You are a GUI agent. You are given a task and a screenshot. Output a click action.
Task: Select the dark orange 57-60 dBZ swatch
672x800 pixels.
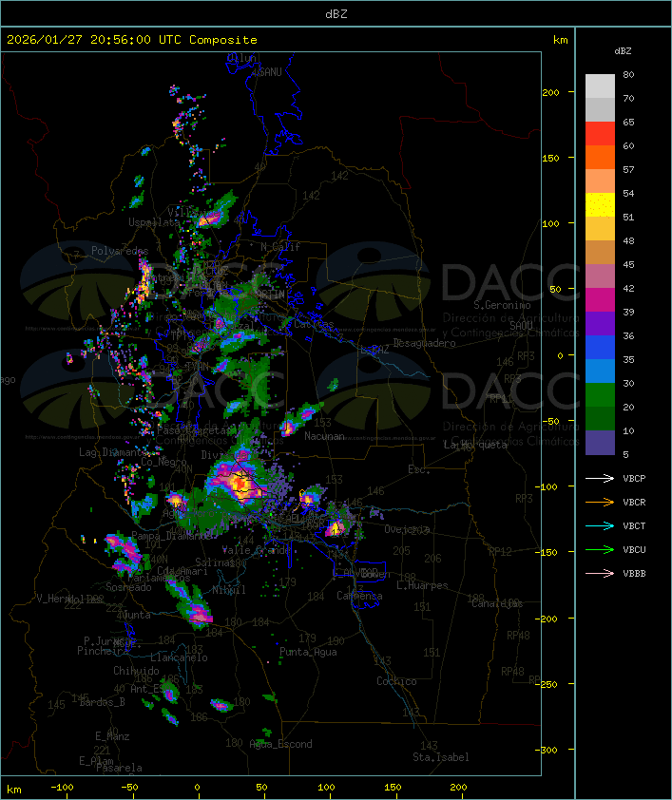(x=600, y=158)
